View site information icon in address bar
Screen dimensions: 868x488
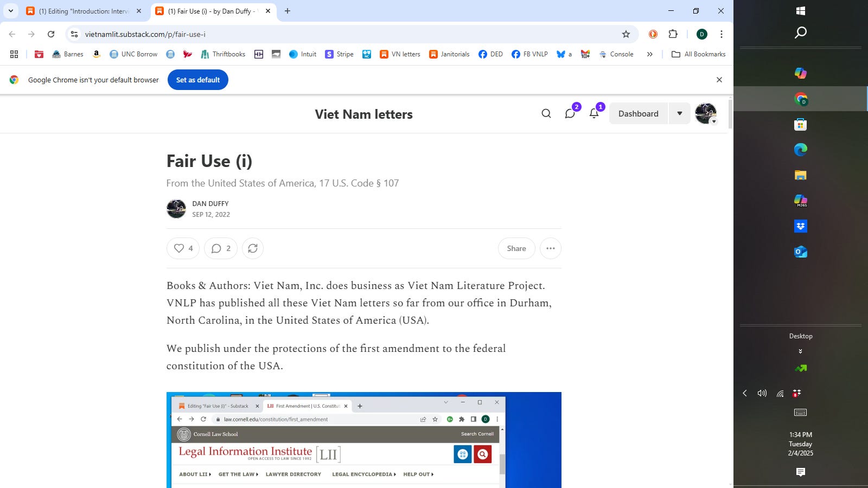[x=74, y=34]
